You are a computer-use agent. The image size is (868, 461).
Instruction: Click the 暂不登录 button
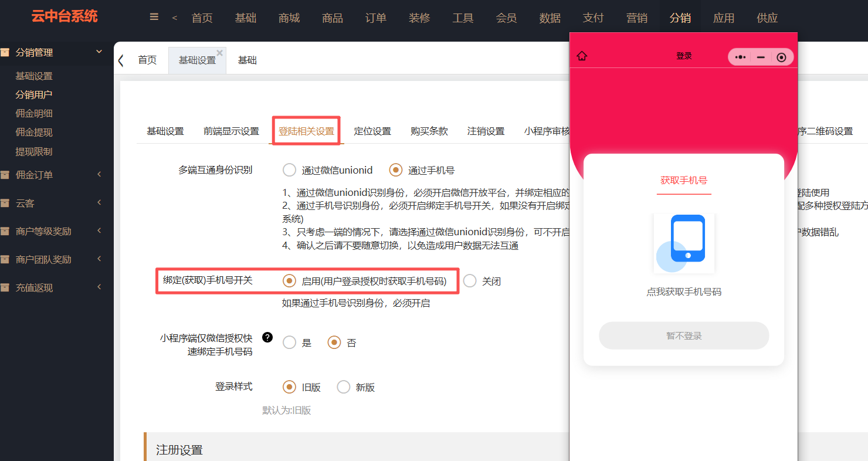point(684,335)
